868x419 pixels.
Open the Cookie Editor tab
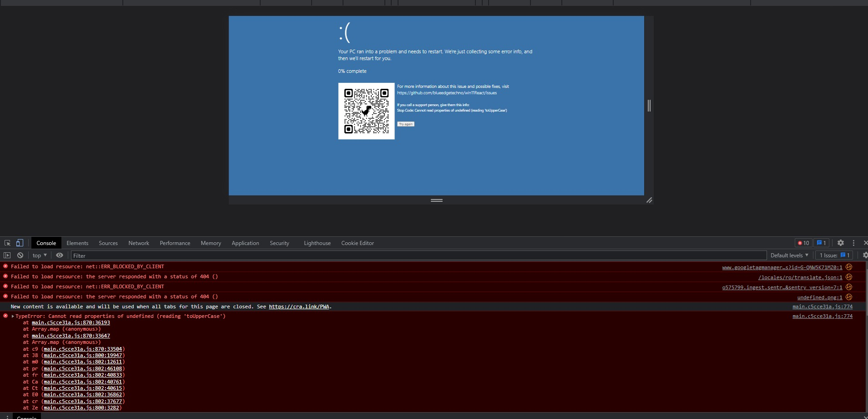[357, 243]
